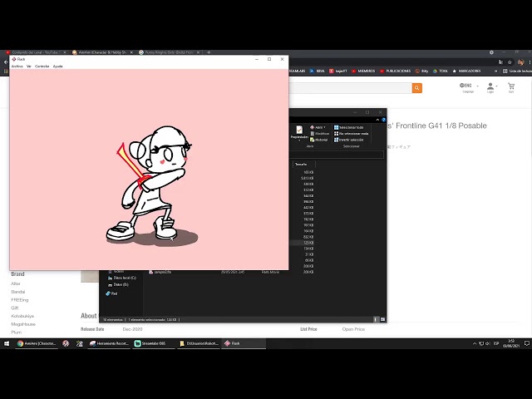Click Historial in the File Explorer ribbon
Image resolution: width=532 pixels, height=399 pixels.
[318, 140]
